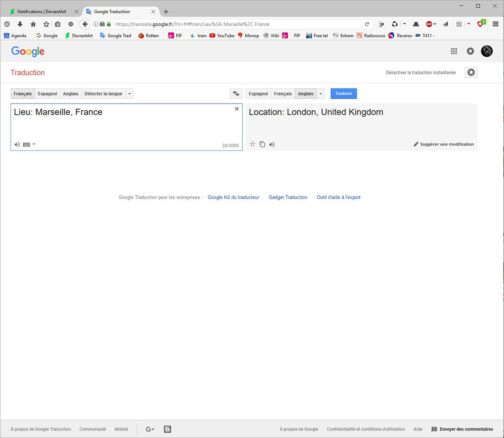Switch to Notifications DeviantArt tab
The height and width of the screenshot is (438, 504).
[42, 12]
